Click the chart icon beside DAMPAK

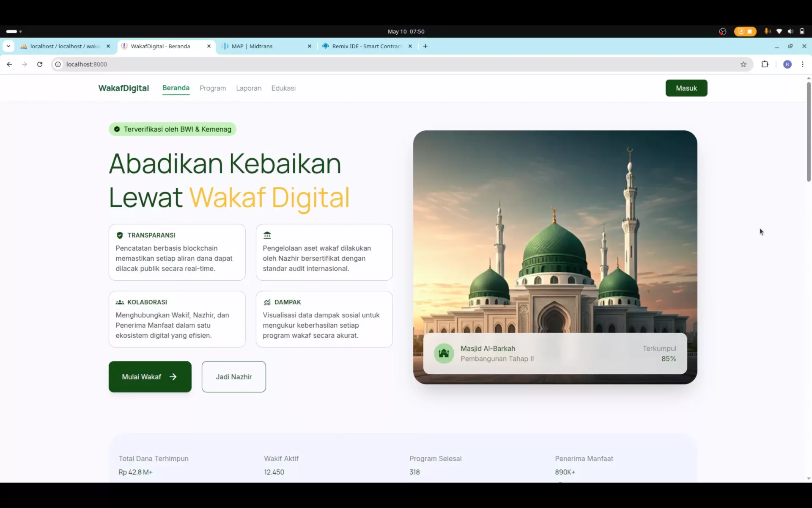(x=267, y=302)
